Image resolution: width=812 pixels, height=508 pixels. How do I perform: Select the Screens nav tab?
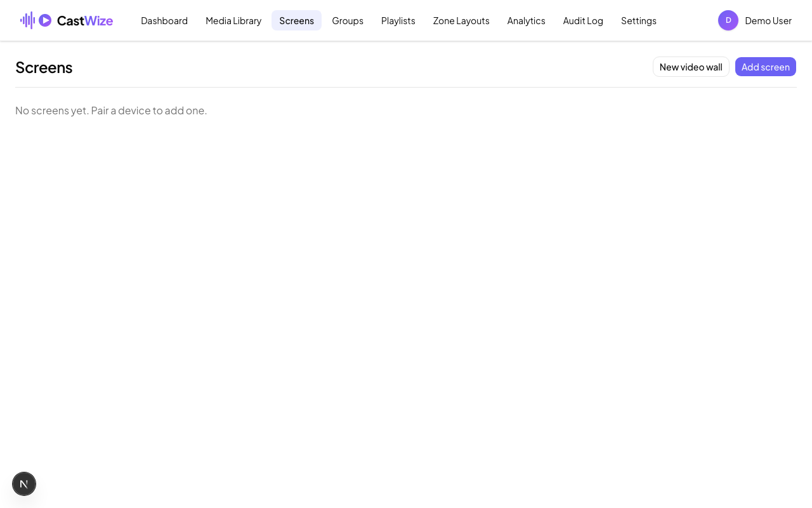296,20
